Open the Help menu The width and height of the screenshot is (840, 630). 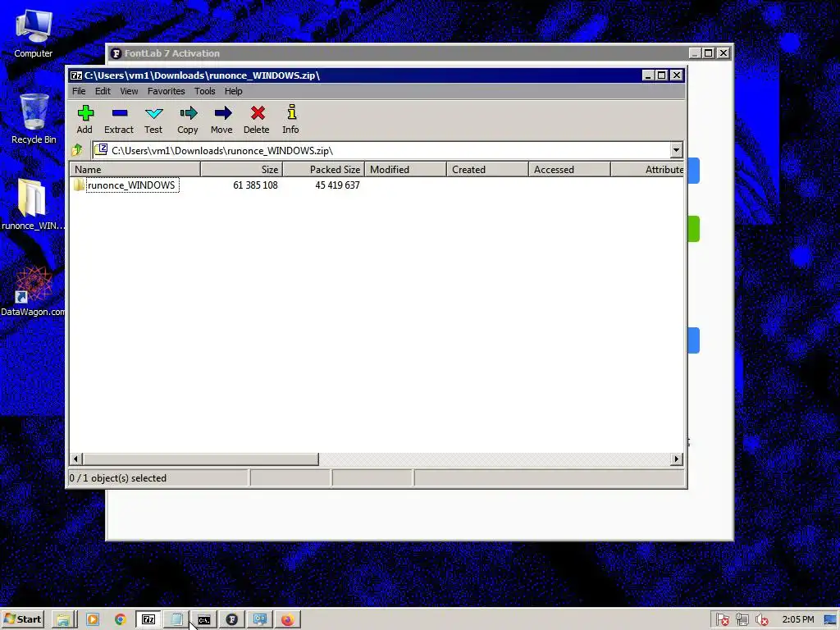(x=233, y=91)
